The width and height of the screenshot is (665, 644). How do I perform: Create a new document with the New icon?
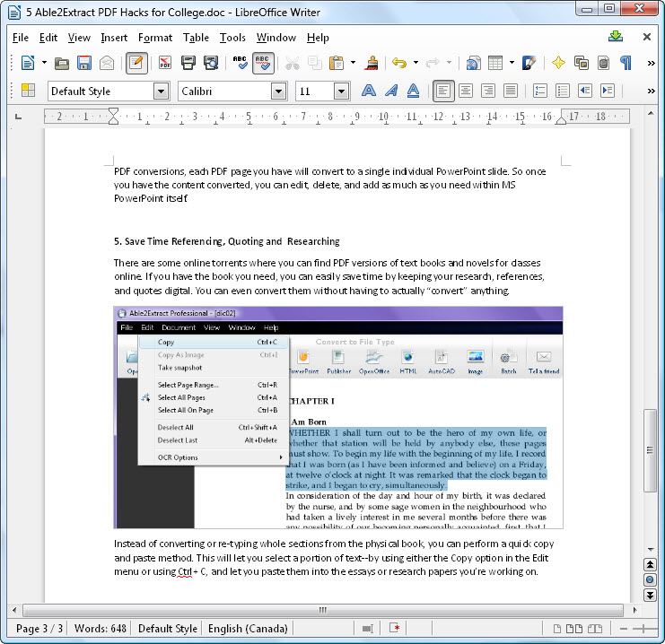[28, 63]
